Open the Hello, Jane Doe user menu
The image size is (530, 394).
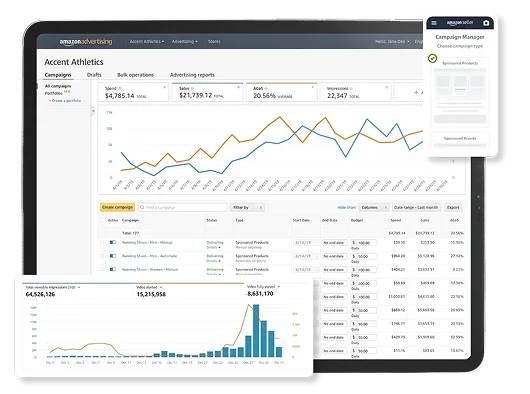[x=392, y=42]
